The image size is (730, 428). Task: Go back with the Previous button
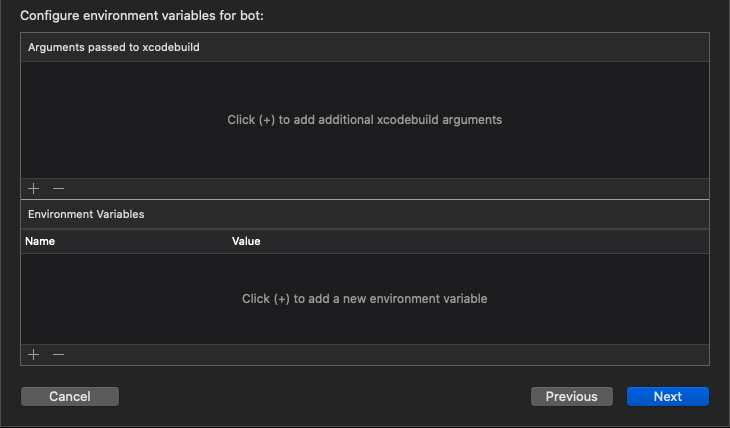click(572, 396)
